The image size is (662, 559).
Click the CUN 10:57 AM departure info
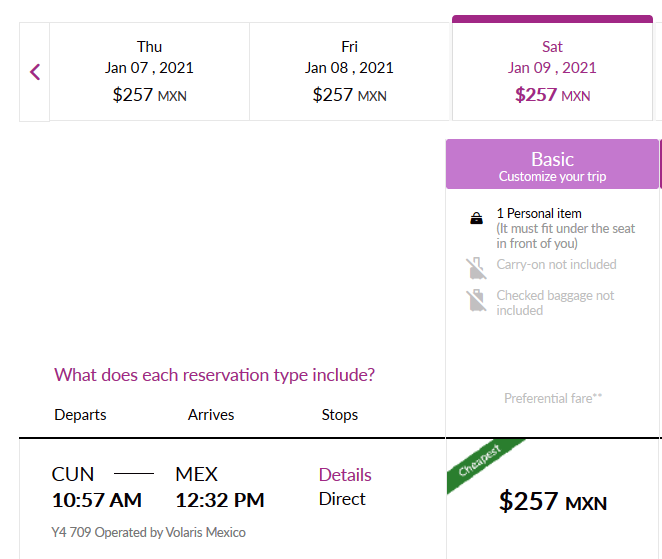tap(97, 487)
